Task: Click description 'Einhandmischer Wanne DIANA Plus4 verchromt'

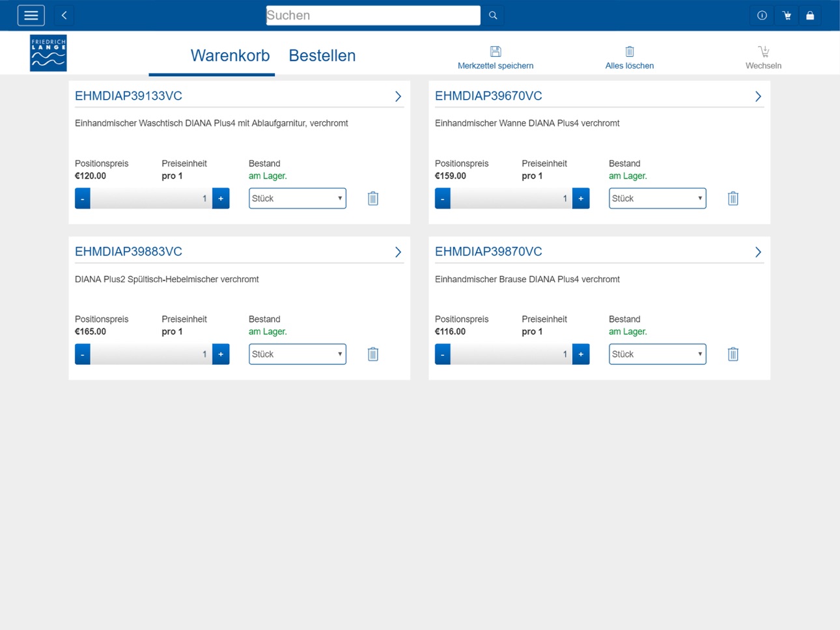Action: 527,123
